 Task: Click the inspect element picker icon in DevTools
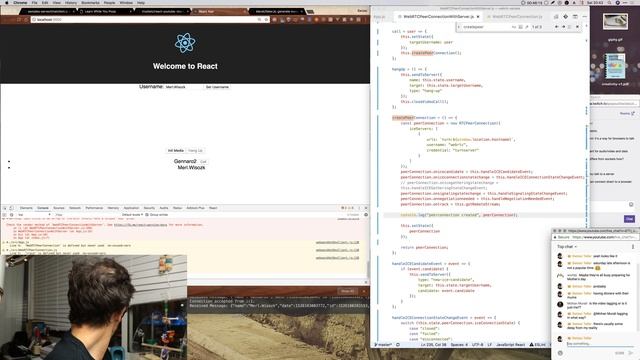(5, 208)
